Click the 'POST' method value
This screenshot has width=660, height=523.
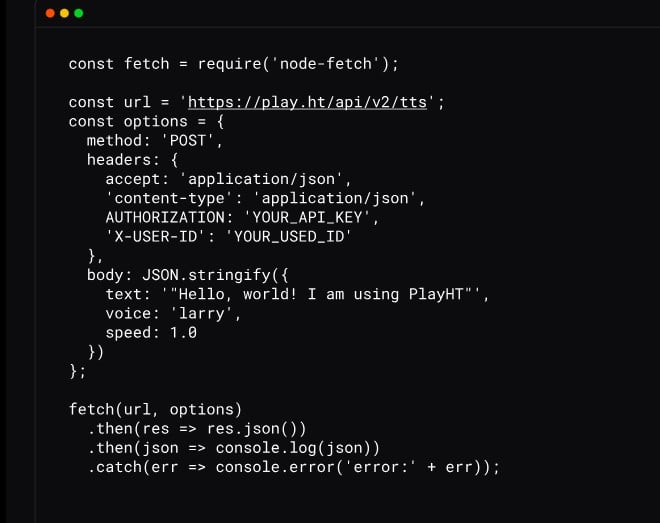(188, 141)
